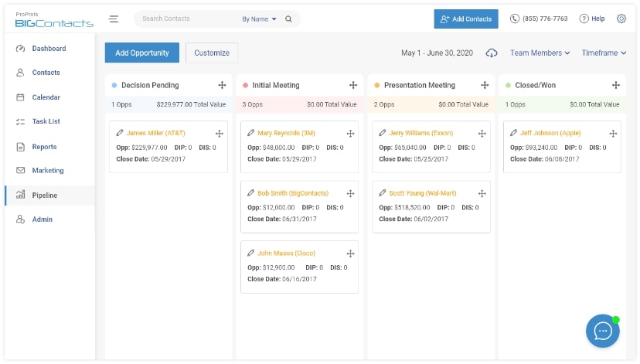
Task: Click the $229,977.00 Total Value text
Action: click(191, 104)
